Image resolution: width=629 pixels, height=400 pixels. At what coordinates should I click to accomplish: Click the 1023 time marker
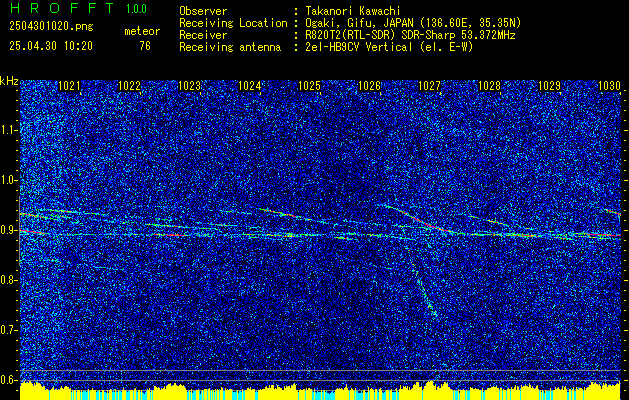[x=189, y=86]
